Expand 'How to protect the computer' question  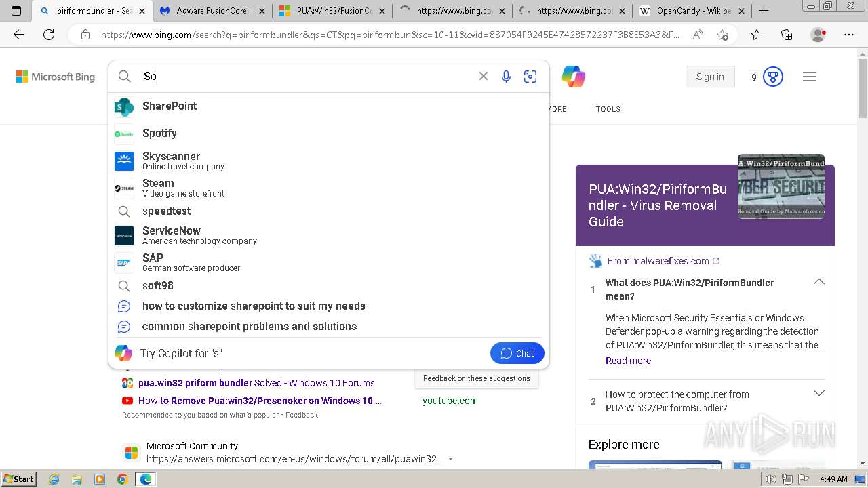tap(818, 394)
